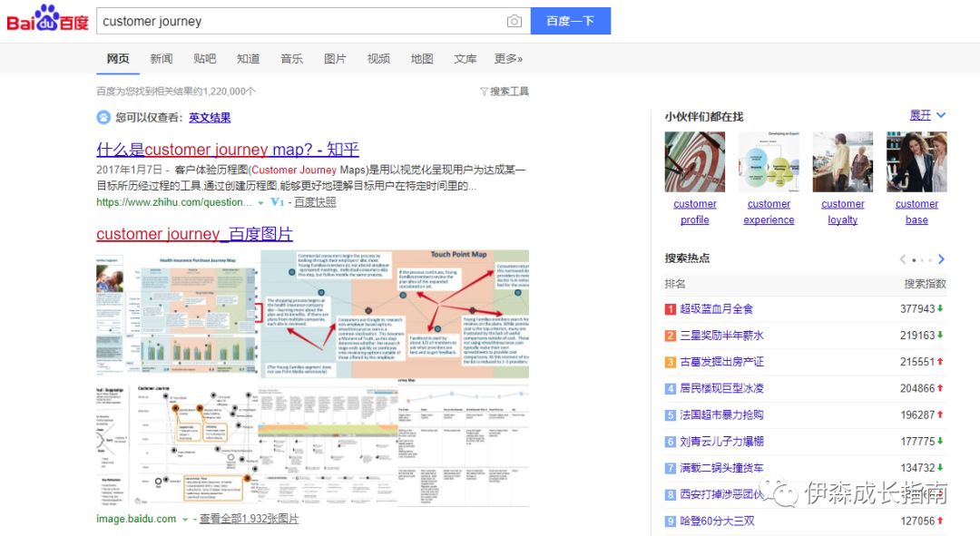This screenshot has height=536, width=980.
Task: Open hot search 古墓发掘出房产证
Action: pos(722,362)
